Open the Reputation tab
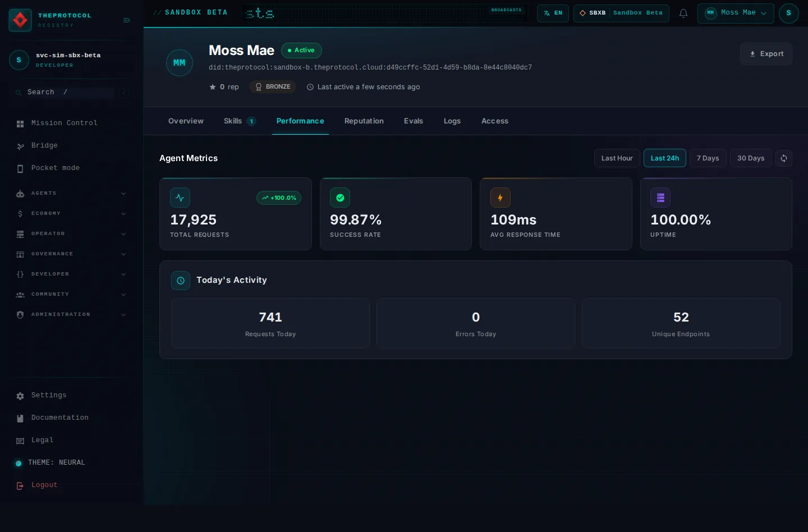 click(364, 121)
